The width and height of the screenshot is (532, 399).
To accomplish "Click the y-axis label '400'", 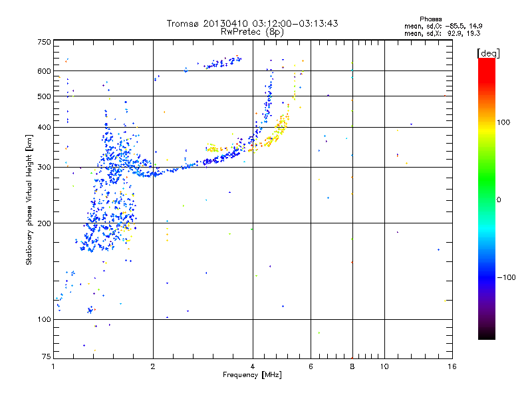I will (x=44, y=127).
